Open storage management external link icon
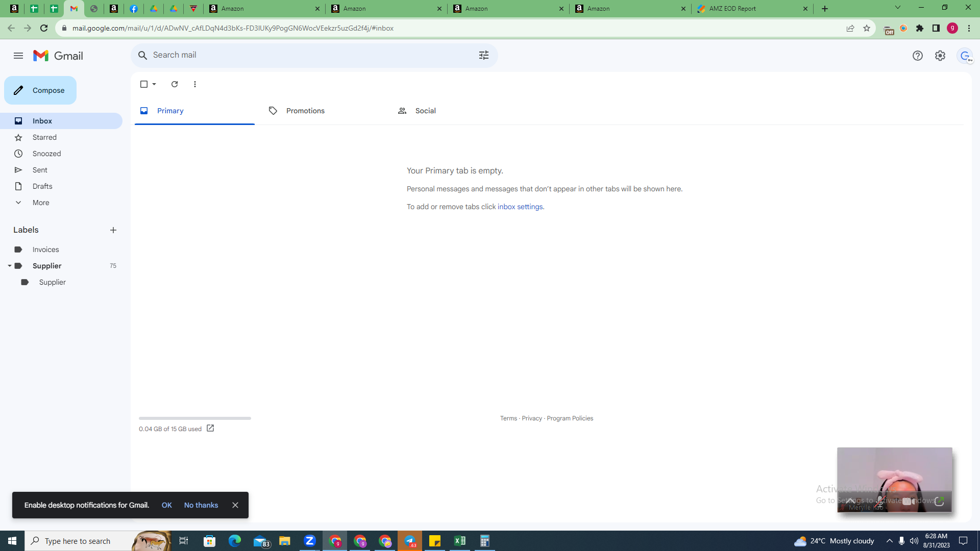Screen dimensions: 980x551 (210, 429)
